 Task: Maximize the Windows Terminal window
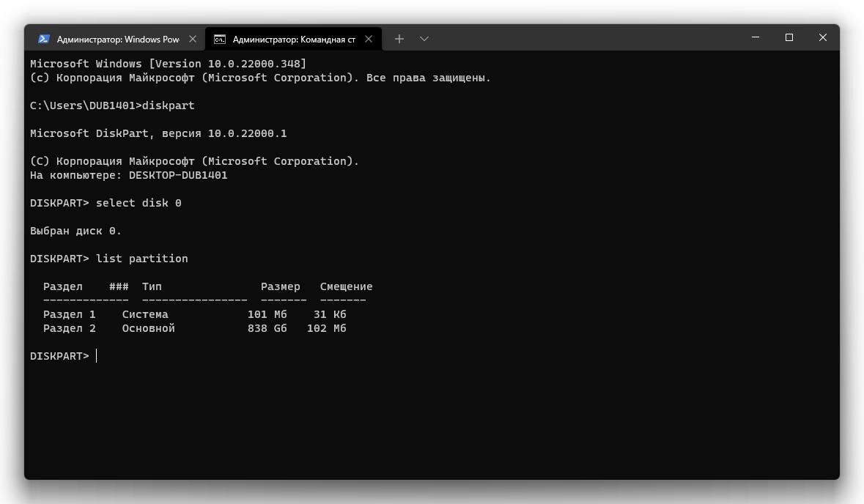[x=789, y=37]
